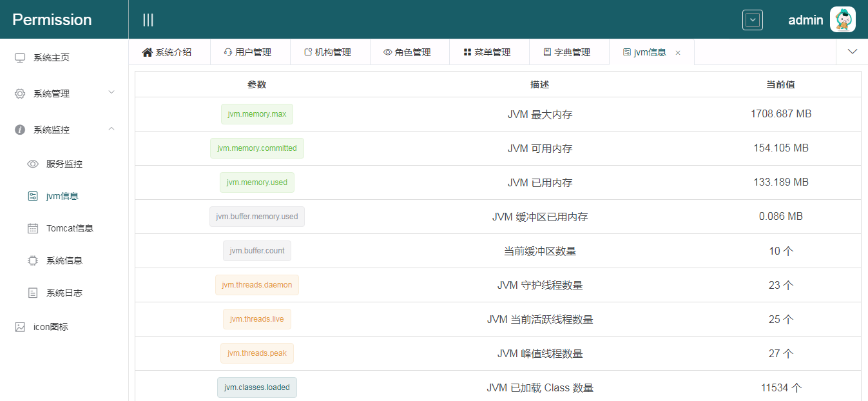868x401 pixels.
Task: Click the jvm.threads.peak tag
Action: 257,353
